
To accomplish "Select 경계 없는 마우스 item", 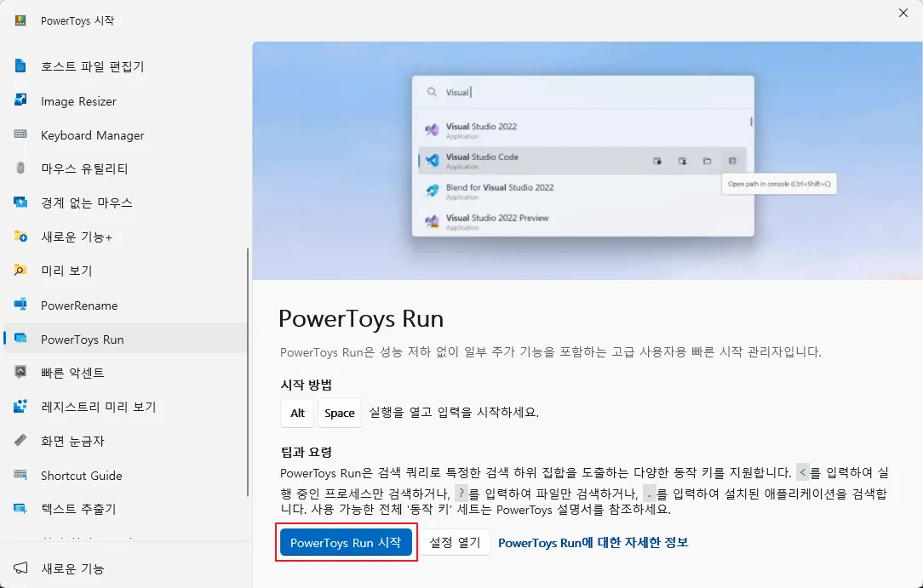I will point(125,203).
